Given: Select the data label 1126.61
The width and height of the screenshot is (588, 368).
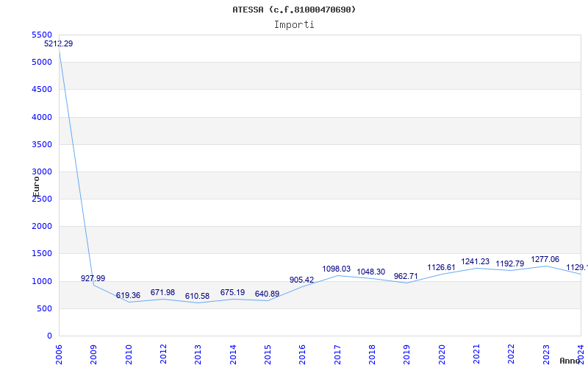Looking at the screenshot, I should (442, 268).
